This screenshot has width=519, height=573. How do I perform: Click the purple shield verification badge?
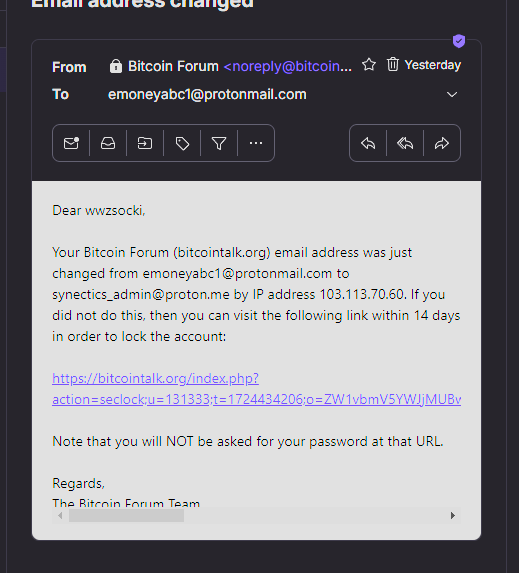click(459, 41)
